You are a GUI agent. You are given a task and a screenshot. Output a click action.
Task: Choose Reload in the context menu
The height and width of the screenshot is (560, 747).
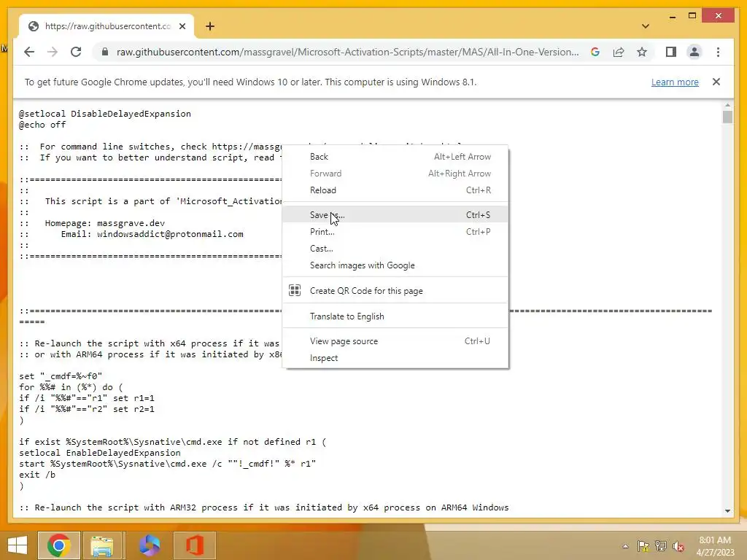pos(395,190)
